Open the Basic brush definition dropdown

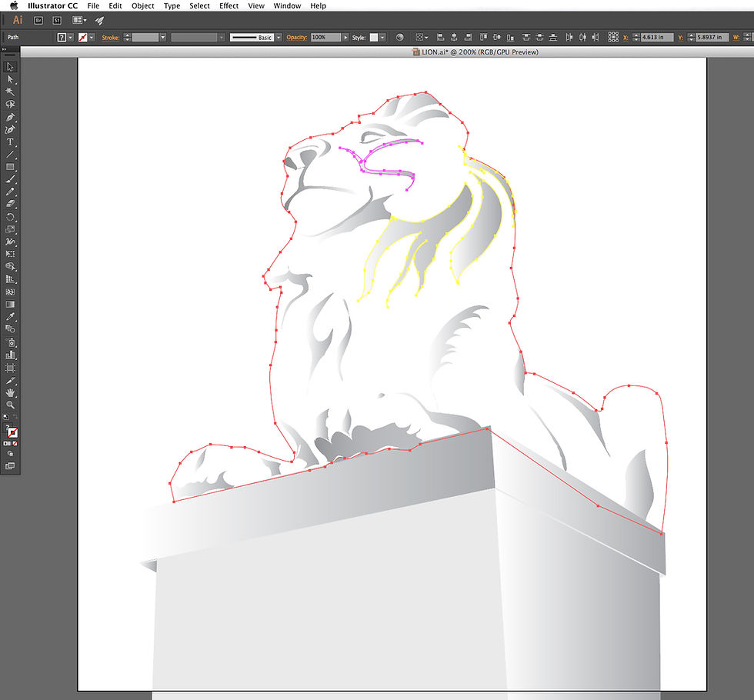278,36
